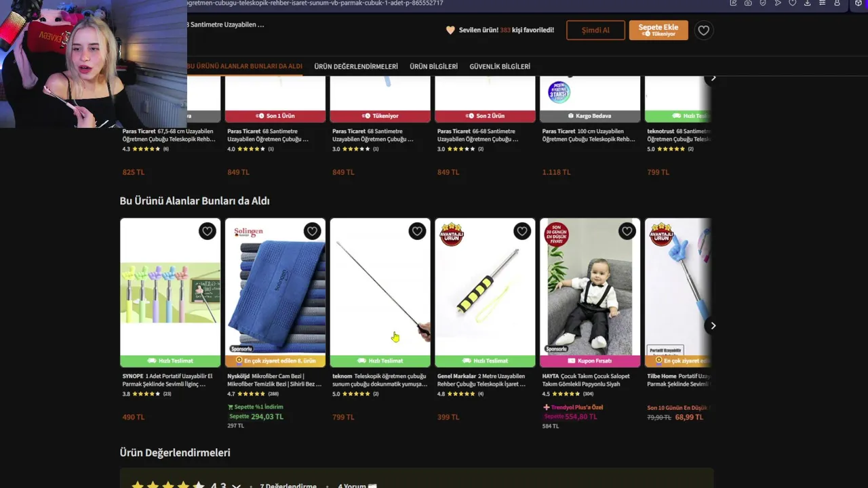Screen dimensions: 868x488
Task: Click the camera screenshot icon in browser toolbar
Action: (x=748, y=3)
